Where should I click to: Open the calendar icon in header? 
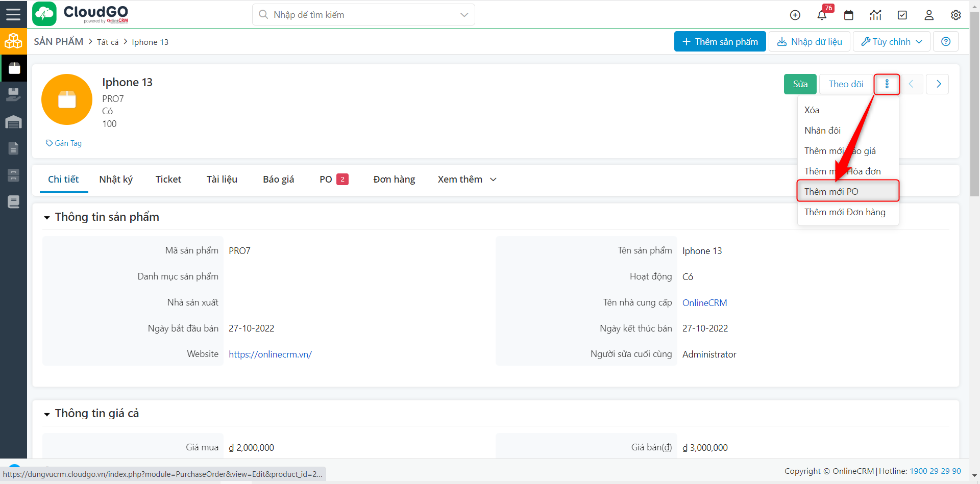tap(849, 15)
